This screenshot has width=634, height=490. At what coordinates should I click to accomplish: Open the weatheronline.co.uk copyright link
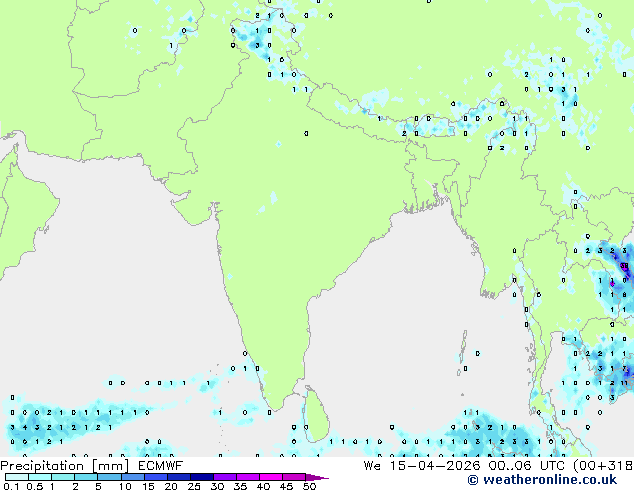tap(542, 480)
